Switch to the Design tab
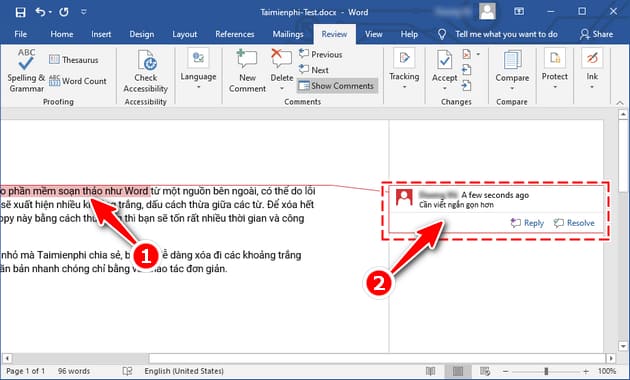 [141, 34]
